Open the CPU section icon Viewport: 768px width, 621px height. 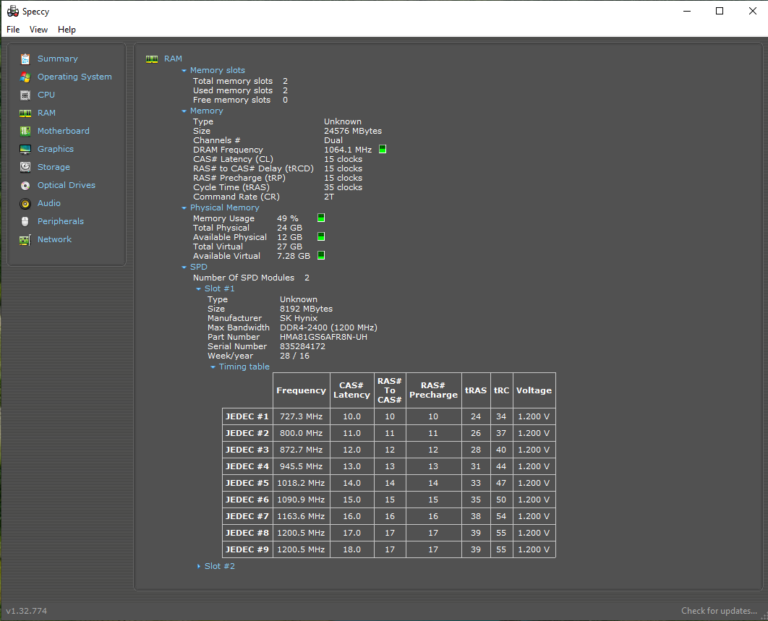tap(25, 95)
